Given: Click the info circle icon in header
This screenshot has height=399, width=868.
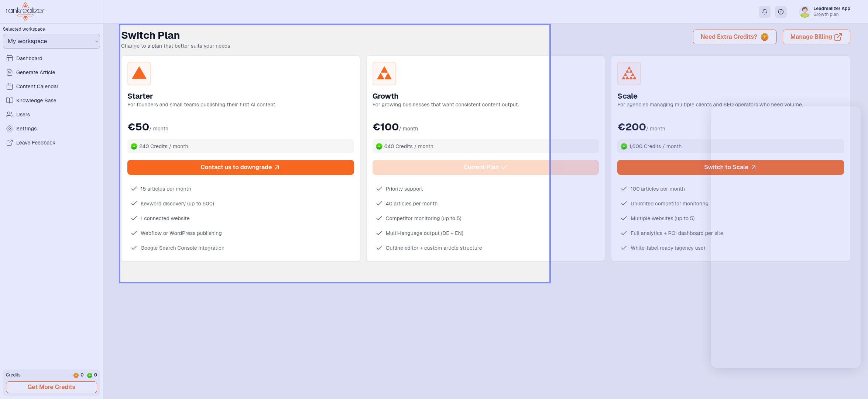Looking at the screenshot, I should tap(781, 12).
